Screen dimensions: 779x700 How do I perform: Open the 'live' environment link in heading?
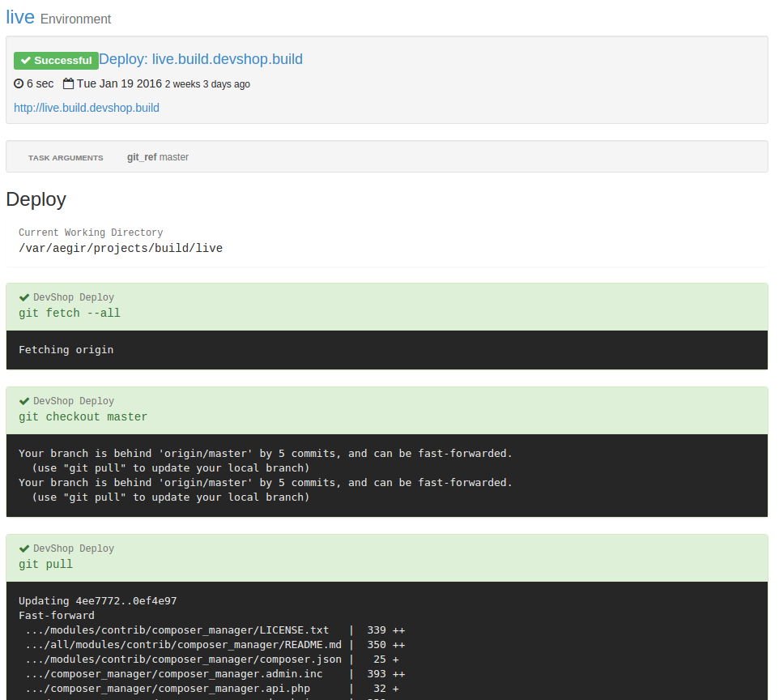20,17
